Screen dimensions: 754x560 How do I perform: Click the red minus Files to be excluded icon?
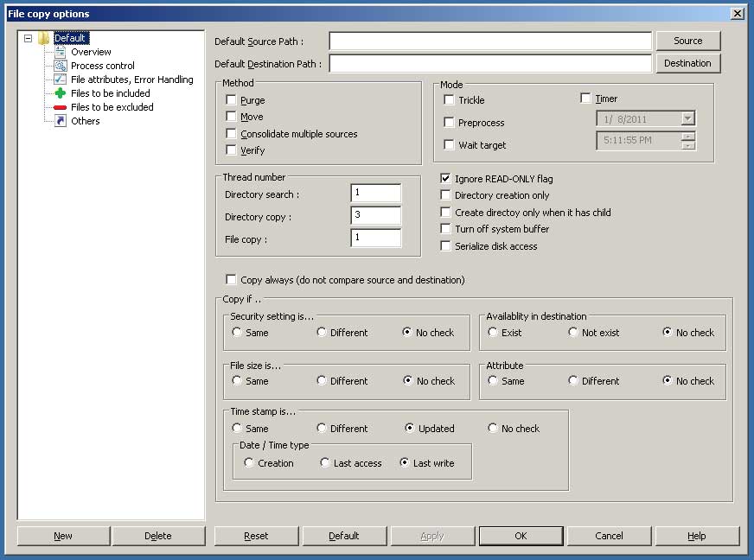[60, 107]
